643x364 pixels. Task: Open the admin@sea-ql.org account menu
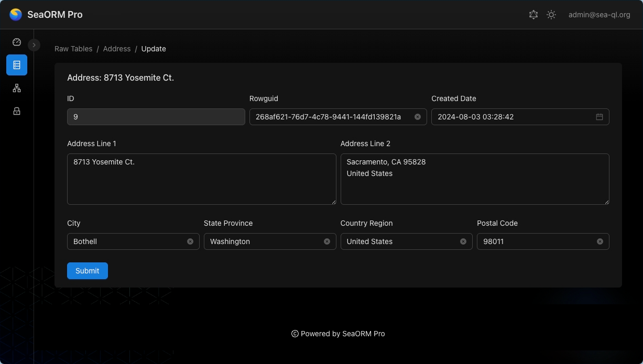click(599, 15)
